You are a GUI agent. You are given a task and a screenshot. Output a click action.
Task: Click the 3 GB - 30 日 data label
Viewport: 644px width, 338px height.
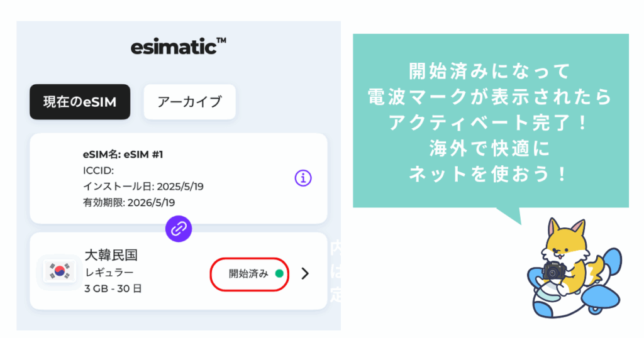pos(113,289)
